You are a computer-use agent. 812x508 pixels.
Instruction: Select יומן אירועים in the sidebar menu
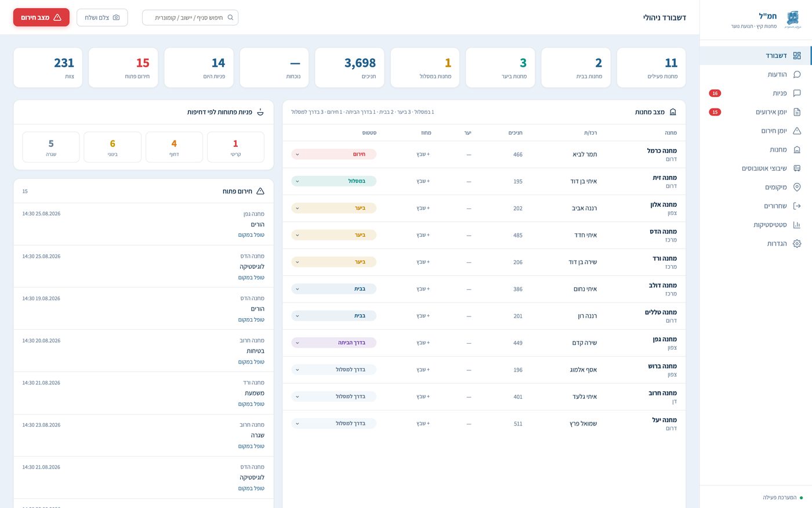(756, 112)
